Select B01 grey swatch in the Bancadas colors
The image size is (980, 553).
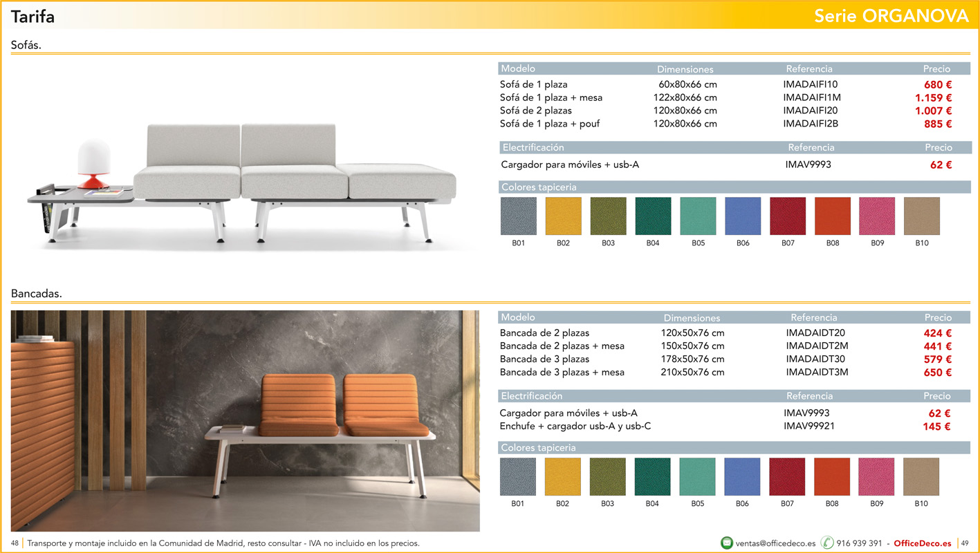(518, 477)
